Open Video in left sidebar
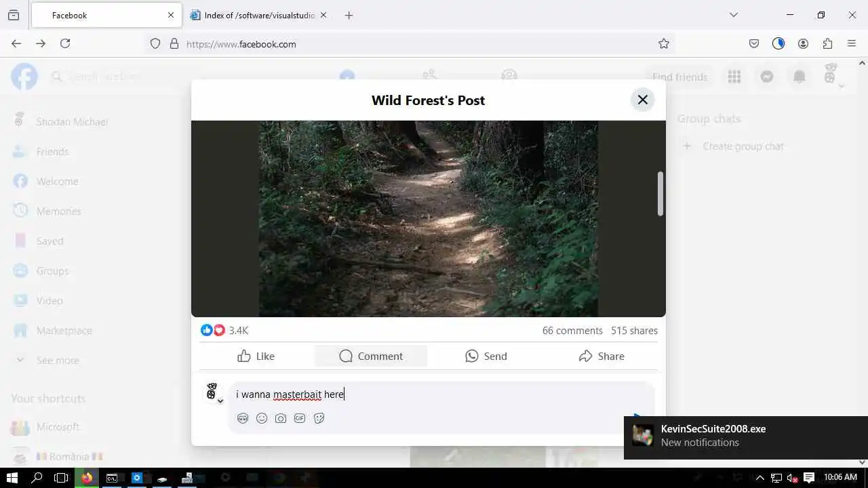This screenshot has height=488, width=868. [x=50, y=300]
